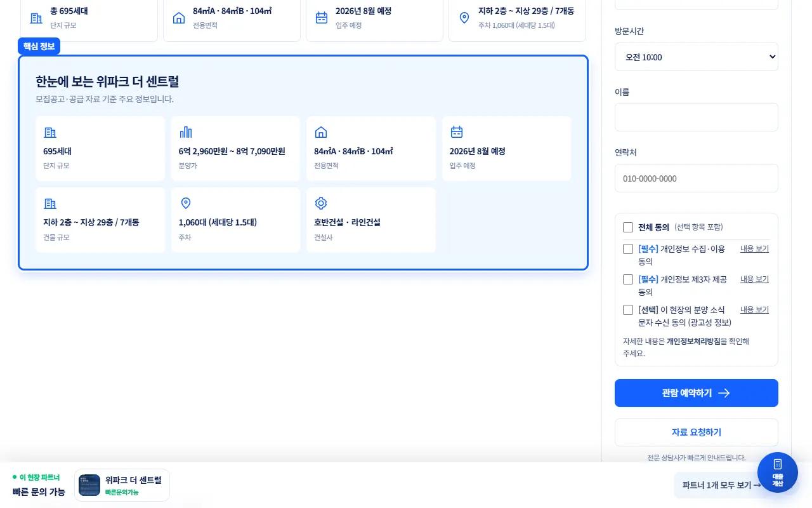Screen dimensions: 812x508
Task: Click the home icon in the top summary row
Action: click(x=179, y=18)
